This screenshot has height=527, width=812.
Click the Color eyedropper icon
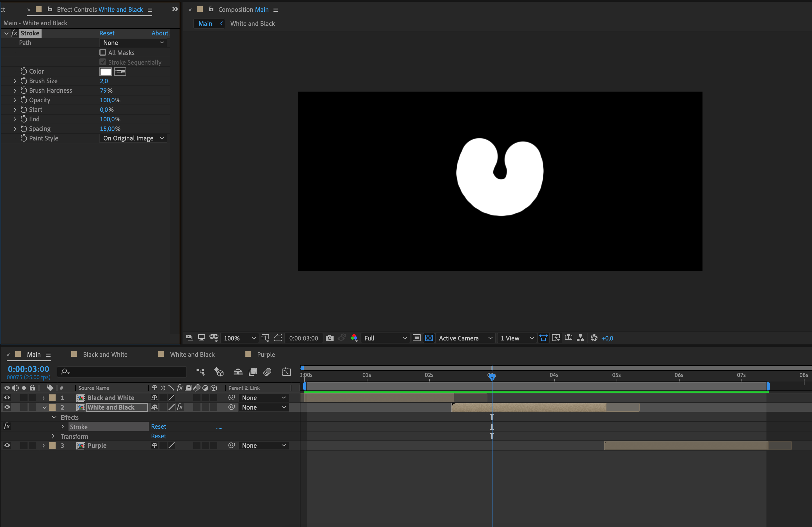pos(120,71)
